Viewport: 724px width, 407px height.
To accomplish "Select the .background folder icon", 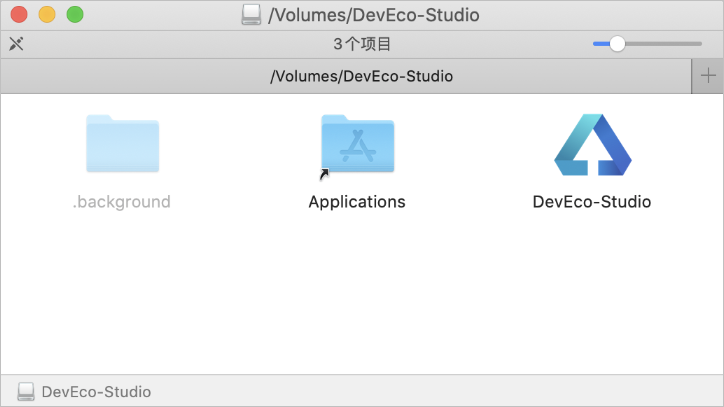I will [x=122, y=144].
